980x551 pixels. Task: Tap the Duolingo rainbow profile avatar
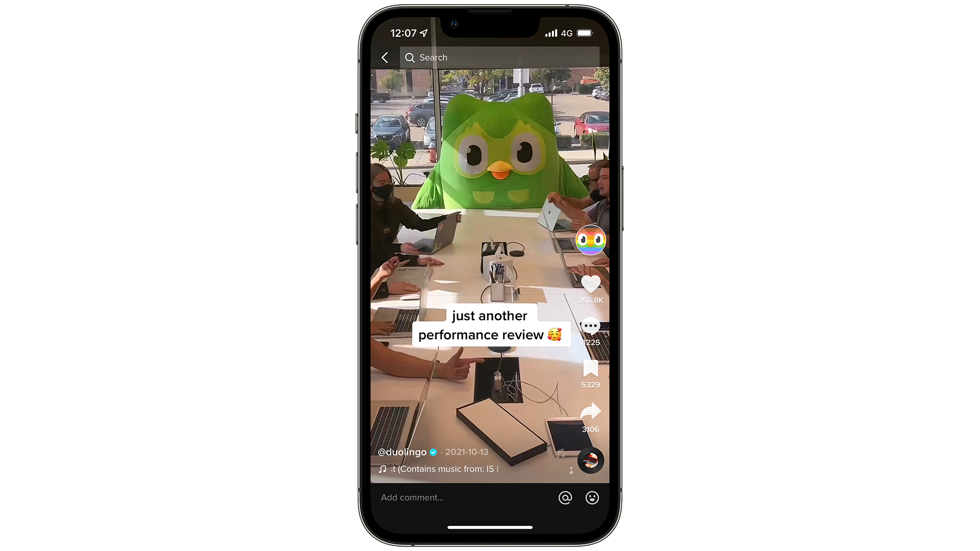pos(590,240)
